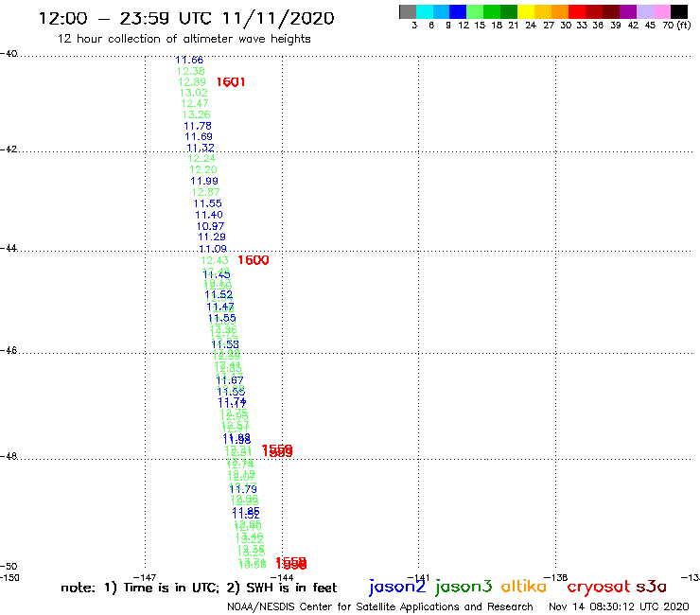The image size is (700, 615).
Task: Select the altika legend label
Action: point(524,587)
